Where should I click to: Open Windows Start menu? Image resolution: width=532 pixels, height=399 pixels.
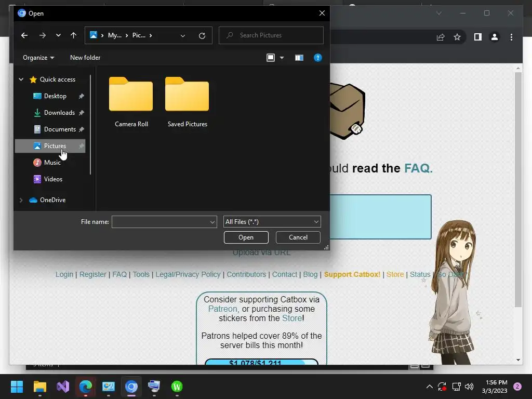coord(17,387)
